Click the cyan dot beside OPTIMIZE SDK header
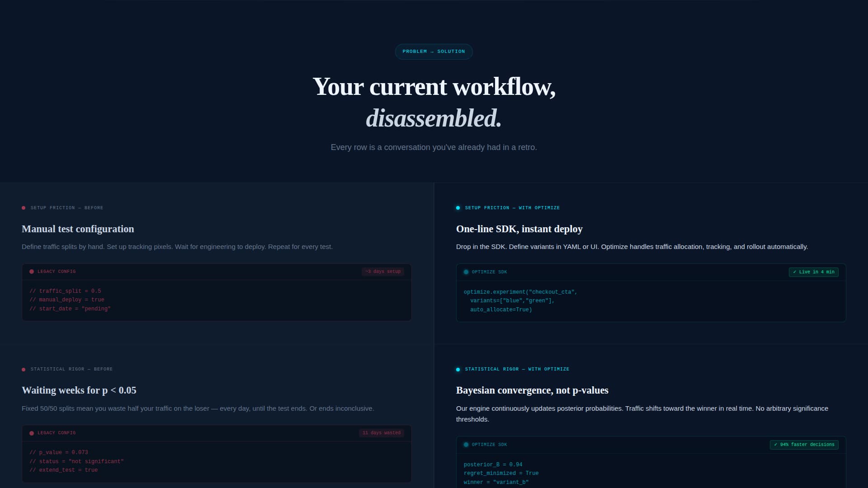The image size is (868, 488). (466, 272)
